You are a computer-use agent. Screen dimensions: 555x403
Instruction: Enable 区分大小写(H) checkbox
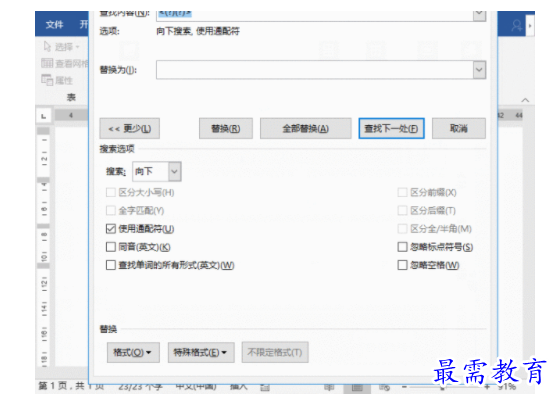[111, 192]
